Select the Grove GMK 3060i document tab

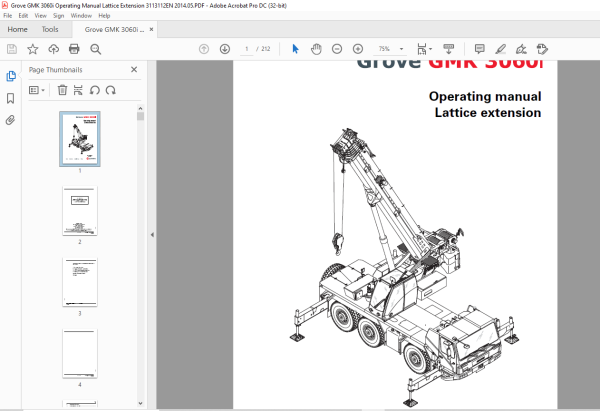click(x=114, y=29)
